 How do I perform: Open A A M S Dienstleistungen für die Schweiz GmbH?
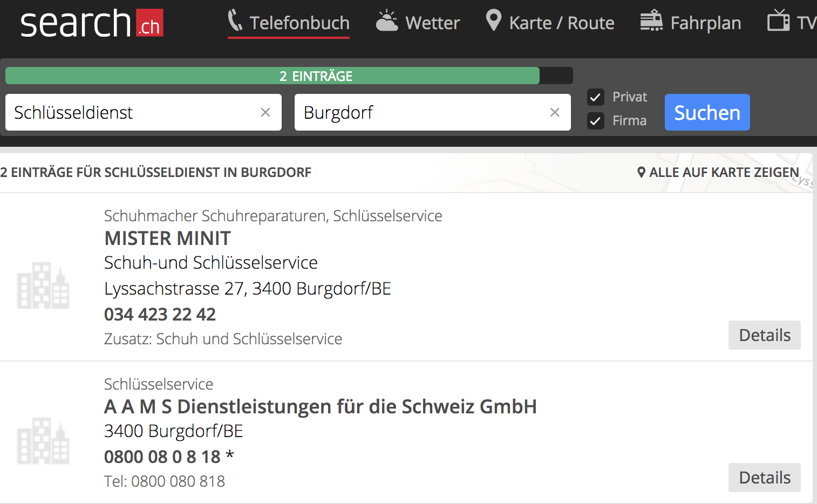321,406
